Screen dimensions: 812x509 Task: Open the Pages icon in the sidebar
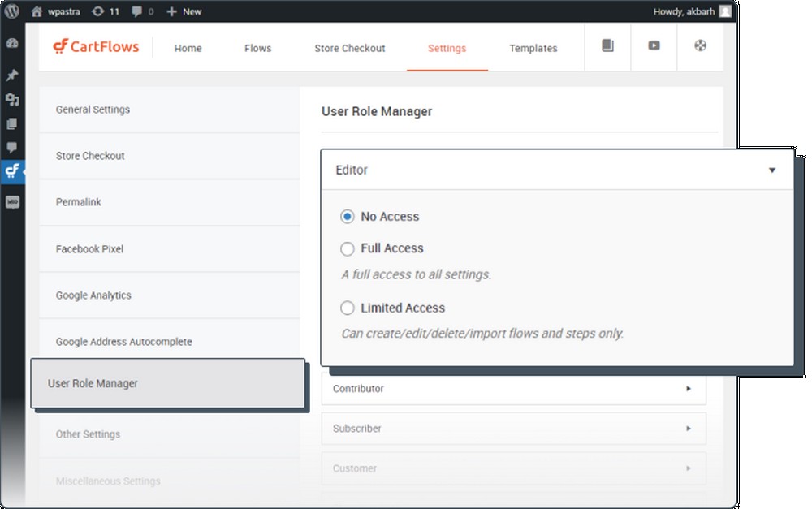[x=12, y=123]
